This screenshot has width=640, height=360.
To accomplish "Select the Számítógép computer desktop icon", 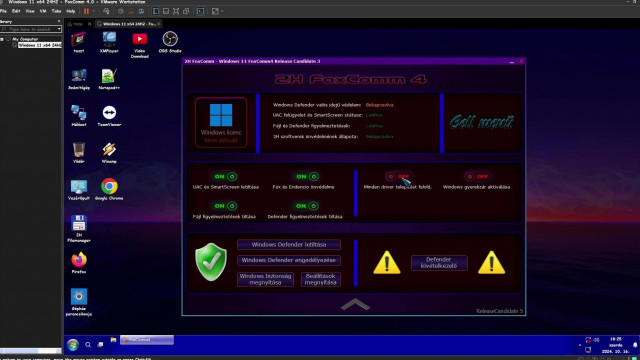I will (x=79, y=79).
